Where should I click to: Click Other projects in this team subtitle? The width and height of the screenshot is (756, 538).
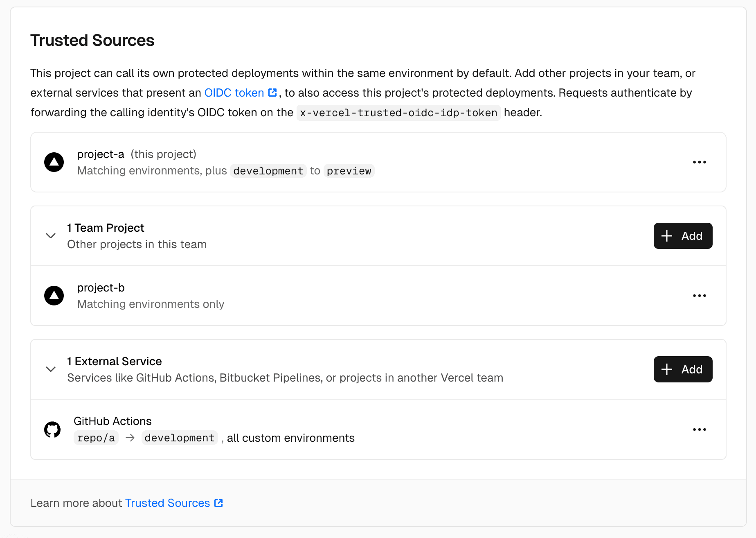click(137, 244)
